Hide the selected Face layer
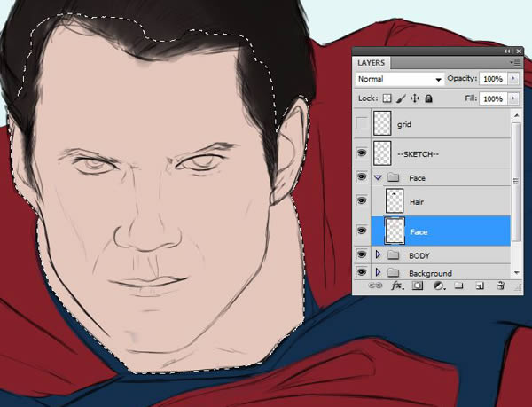The height and width of the screenshot is (407, 532). click(362, 231)
